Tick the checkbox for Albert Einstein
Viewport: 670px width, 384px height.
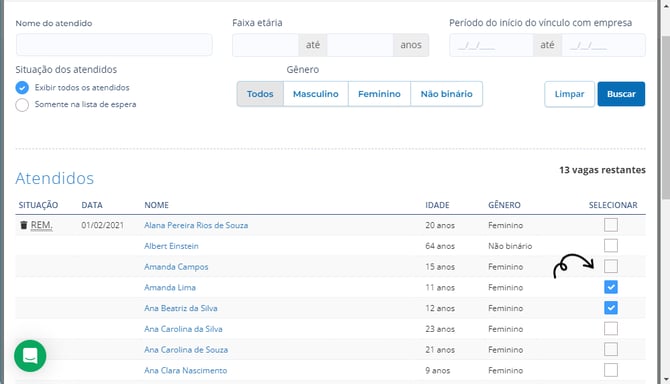(x=611, y=246)
